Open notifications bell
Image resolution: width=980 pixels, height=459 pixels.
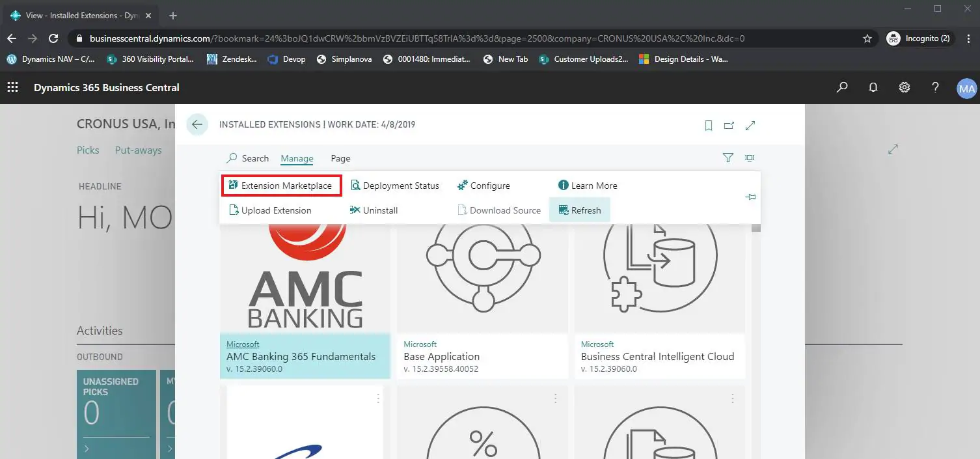click(x=873, y=87)
